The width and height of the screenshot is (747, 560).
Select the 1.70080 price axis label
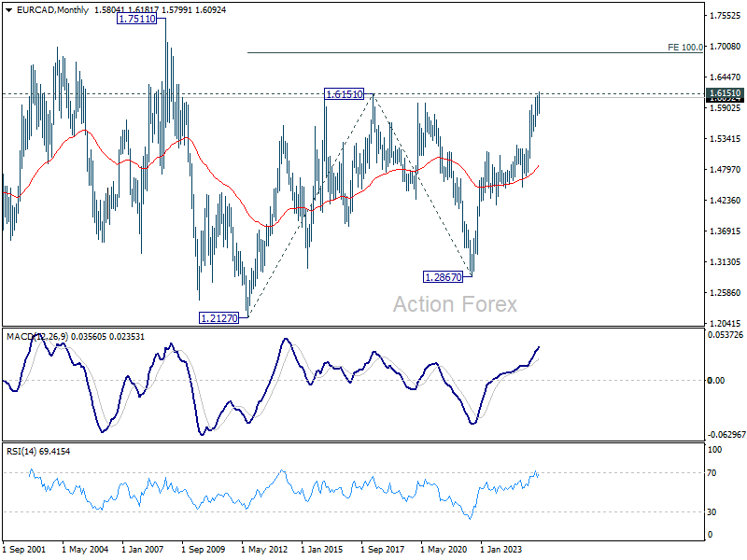[x=726, y=46]
